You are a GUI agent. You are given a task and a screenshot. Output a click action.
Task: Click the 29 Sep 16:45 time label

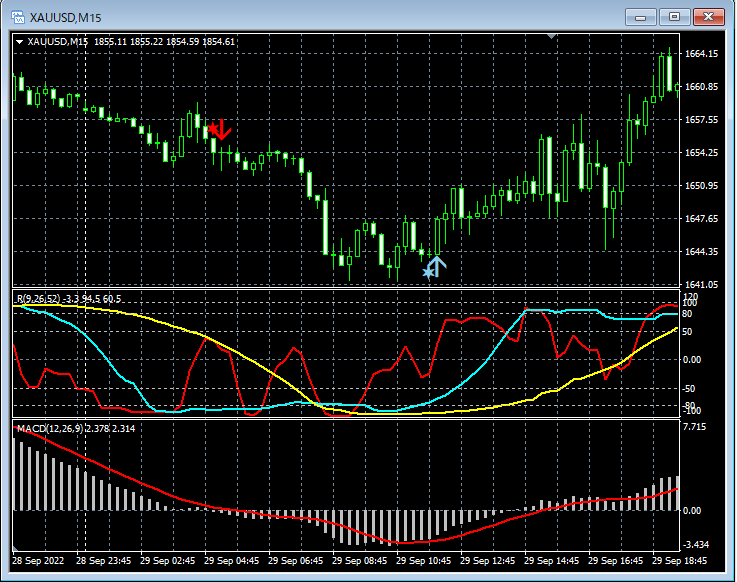615,561
